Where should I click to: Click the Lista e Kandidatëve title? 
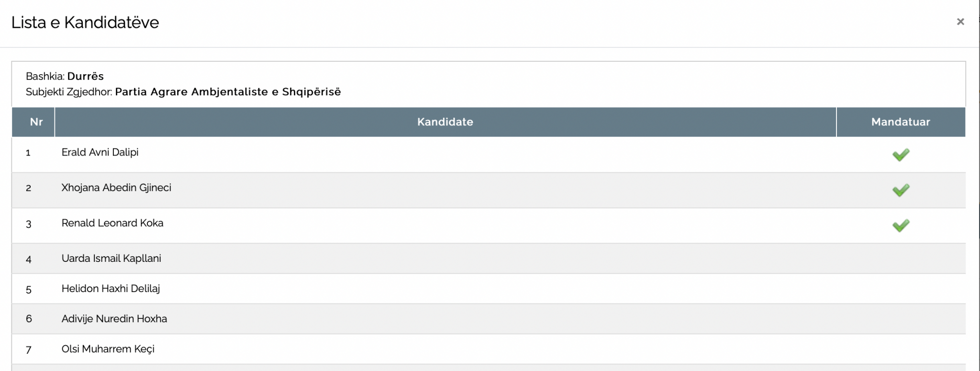[85, 22]
